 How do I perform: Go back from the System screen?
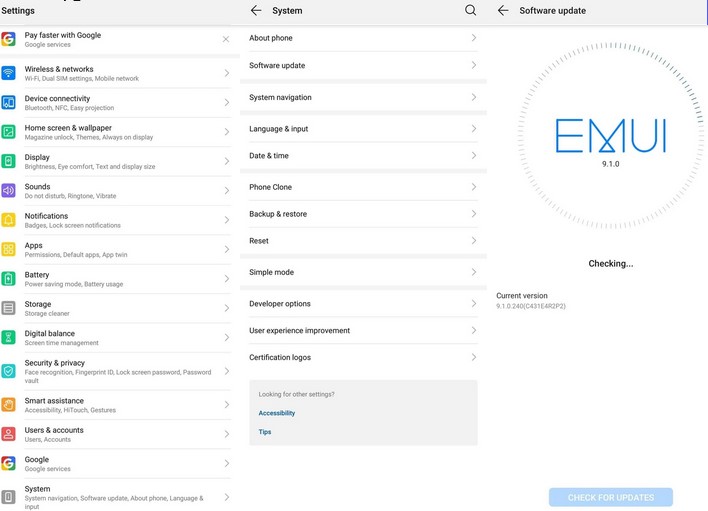(256, 10)
